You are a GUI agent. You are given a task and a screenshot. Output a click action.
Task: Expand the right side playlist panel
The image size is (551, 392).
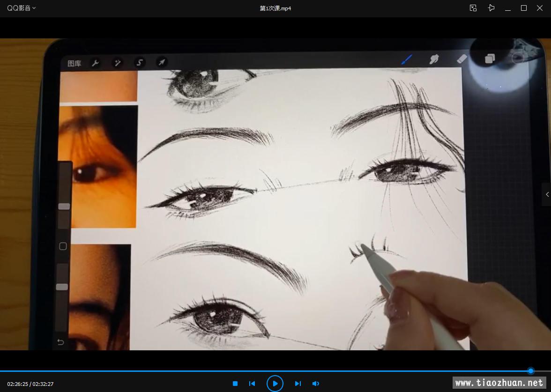pyautogui.click(x=547, y=194)
